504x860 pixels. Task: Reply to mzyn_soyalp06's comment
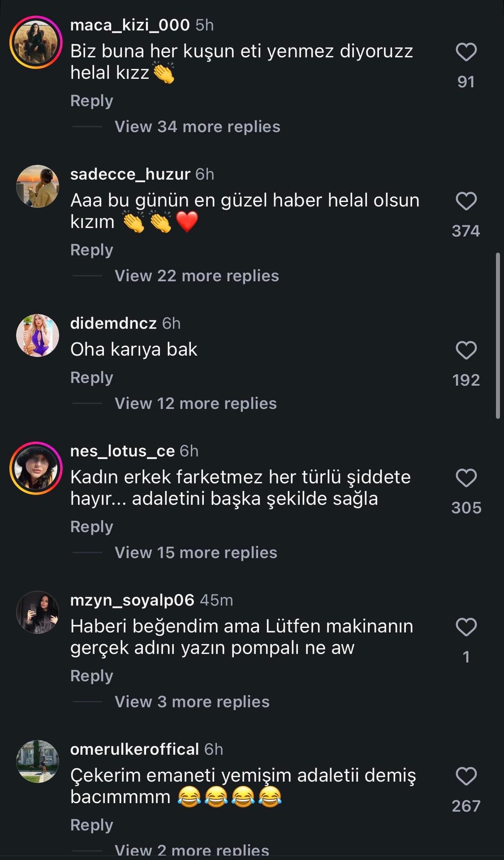coord(91,676)
